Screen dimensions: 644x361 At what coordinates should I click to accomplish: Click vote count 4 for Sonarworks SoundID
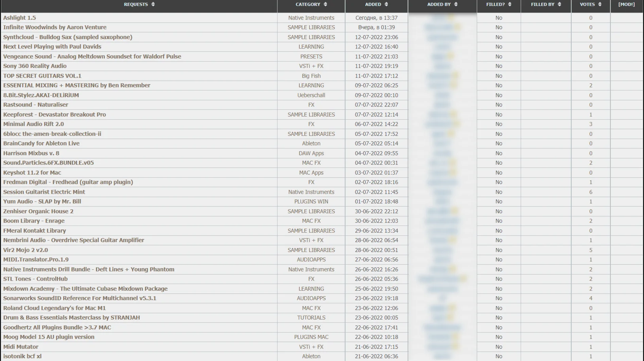coord(591,298)
